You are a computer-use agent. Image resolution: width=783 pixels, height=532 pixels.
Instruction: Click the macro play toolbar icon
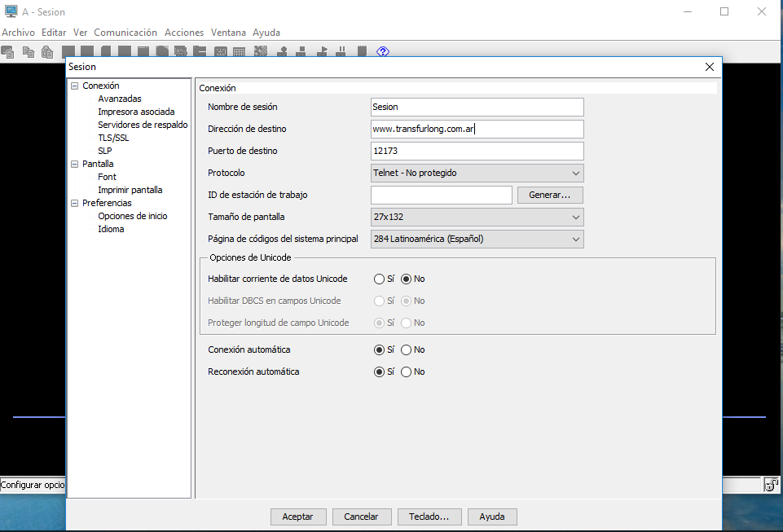pyautogui.click(x=322, y=51)
